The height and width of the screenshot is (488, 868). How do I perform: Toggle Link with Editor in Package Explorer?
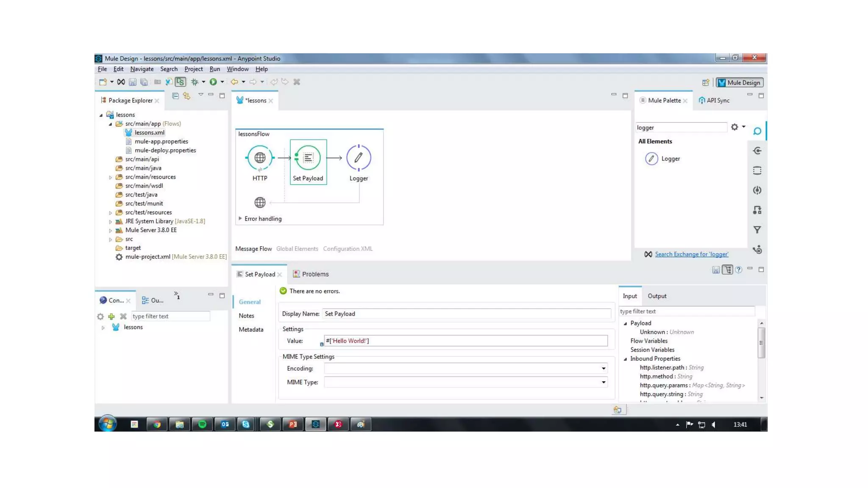[186, 96]
